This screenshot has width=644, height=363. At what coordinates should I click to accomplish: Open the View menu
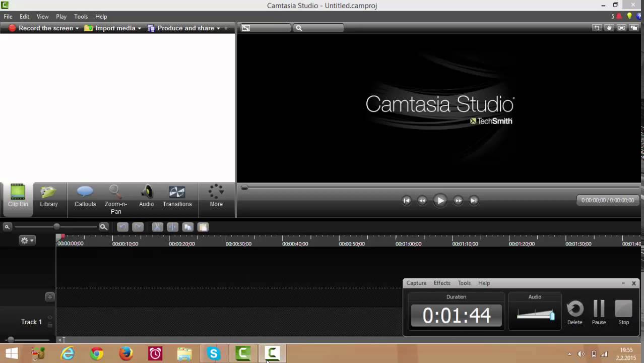pyautogui.click(x=43, y=17)
